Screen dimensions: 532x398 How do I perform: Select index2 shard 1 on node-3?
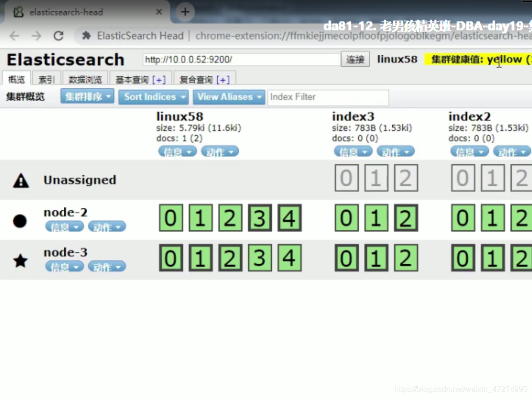[x=493, y=258]
